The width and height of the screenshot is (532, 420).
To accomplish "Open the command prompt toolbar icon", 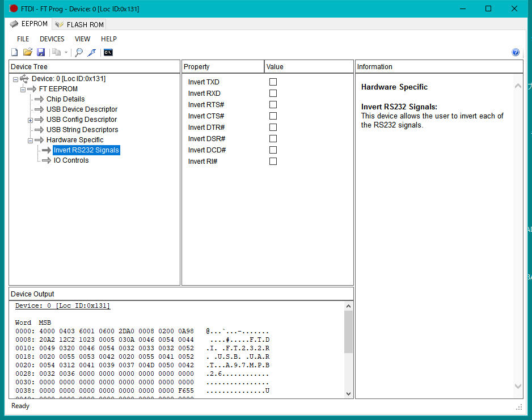I will 108,53.
